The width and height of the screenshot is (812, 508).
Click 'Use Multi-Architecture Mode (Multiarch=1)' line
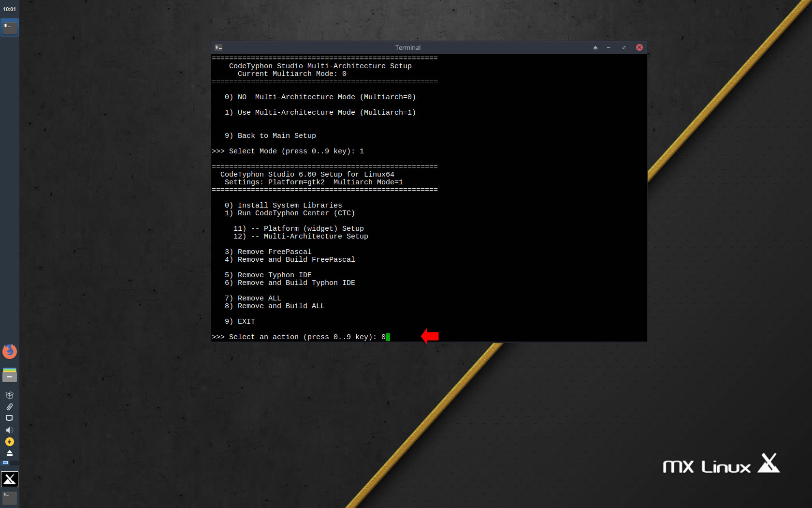320,112
